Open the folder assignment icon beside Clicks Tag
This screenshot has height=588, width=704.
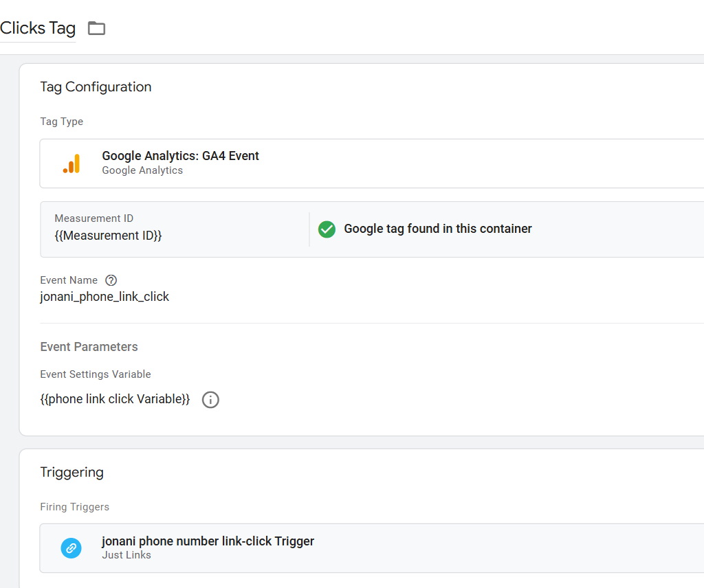pyautogui.click(x=96, y=28)
